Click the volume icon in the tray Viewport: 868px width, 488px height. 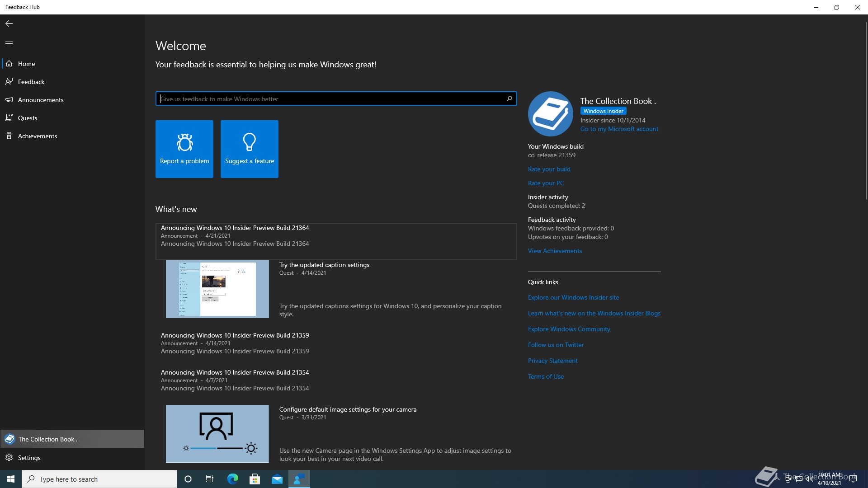[x=809, y=479]
